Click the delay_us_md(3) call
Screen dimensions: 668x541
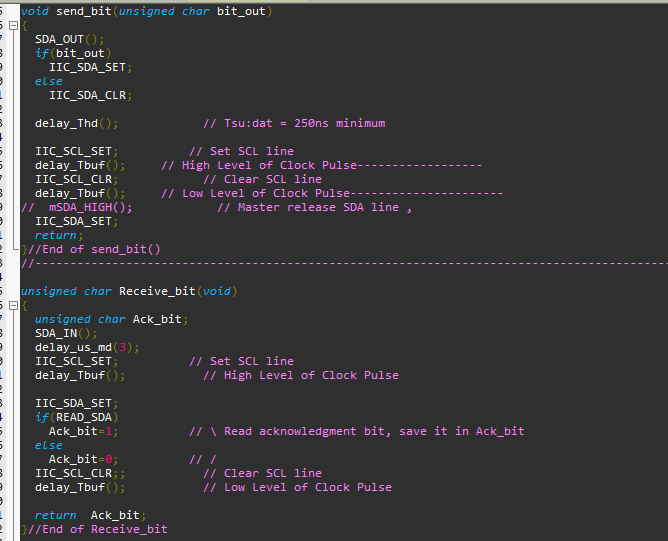click(x=87, y=348)
